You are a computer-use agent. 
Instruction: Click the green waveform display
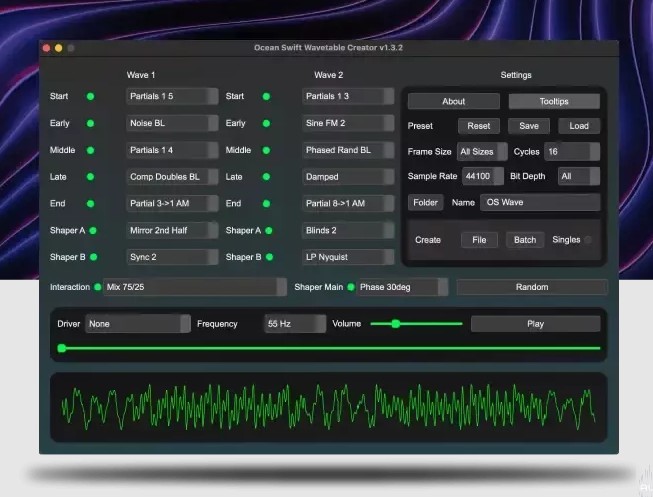click(x=328, y=407)
